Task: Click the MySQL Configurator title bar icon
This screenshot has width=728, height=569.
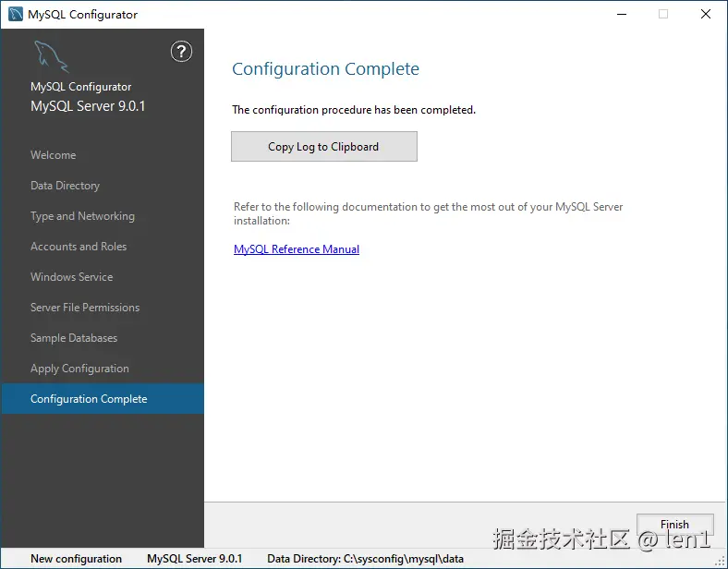Action: coord(16,14)
